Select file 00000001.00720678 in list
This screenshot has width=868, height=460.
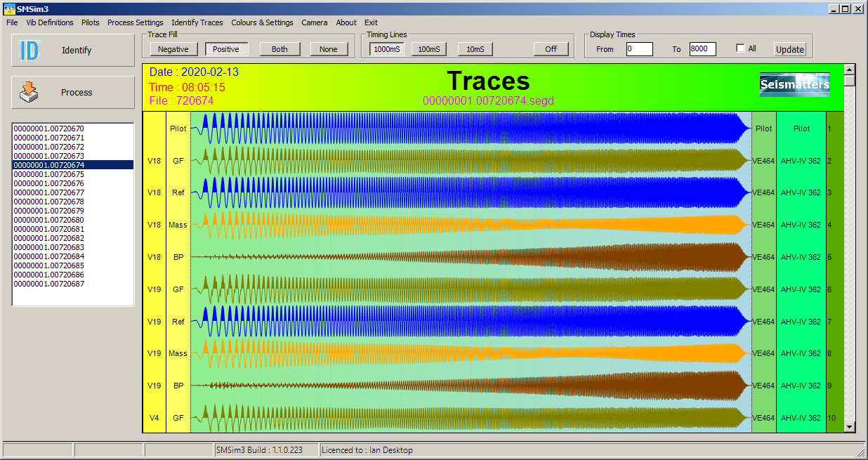click(73, 202)
